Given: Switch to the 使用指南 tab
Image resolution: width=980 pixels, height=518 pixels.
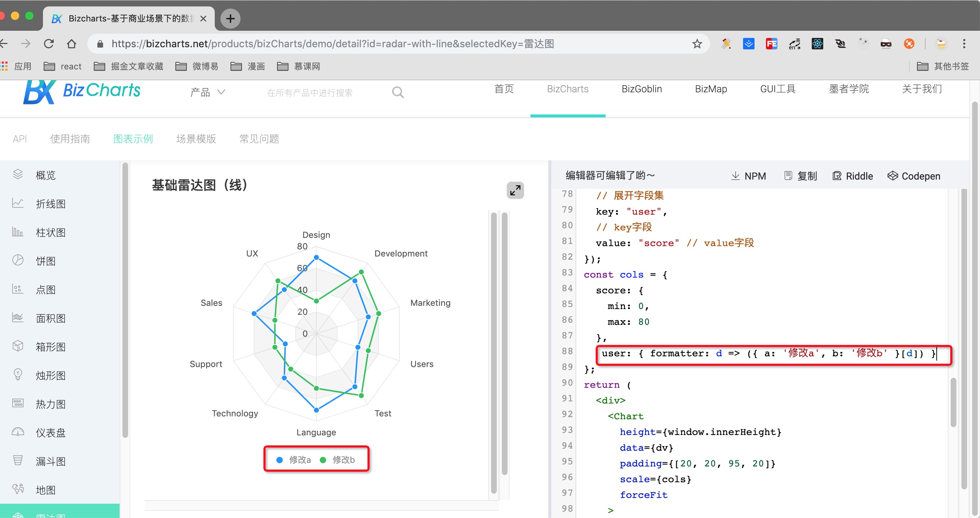Looking at the screenshot, I should click(70, 139).
